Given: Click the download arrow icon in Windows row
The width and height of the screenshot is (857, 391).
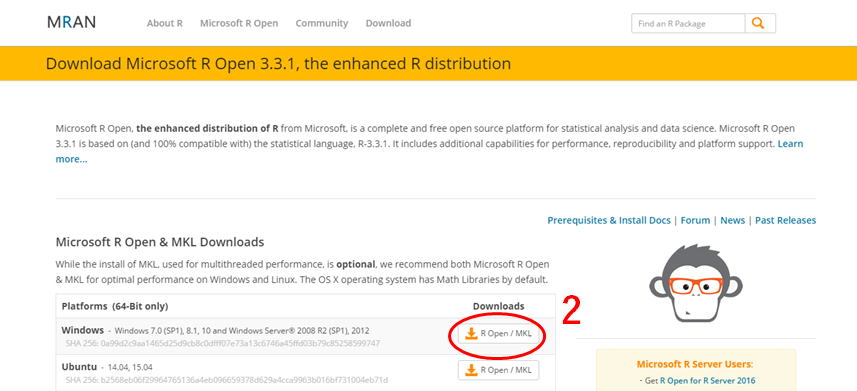Looking at the screenshot, I should (471, 334).
